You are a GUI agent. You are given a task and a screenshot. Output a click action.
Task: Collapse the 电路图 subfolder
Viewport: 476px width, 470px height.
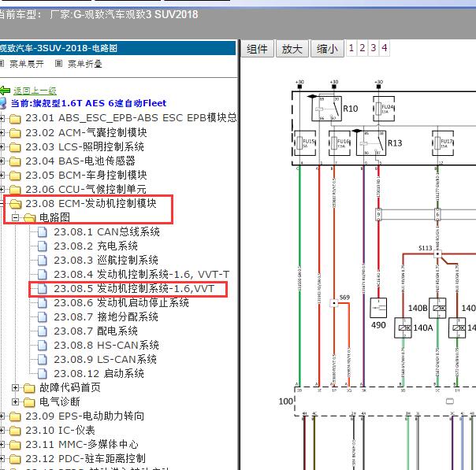point(15,217)
